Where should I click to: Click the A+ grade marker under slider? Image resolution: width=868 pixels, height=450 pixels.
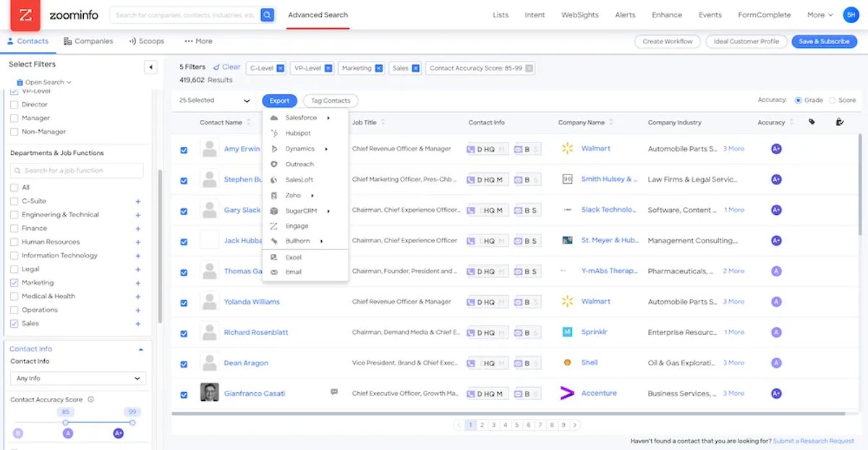tap(119, 433)
